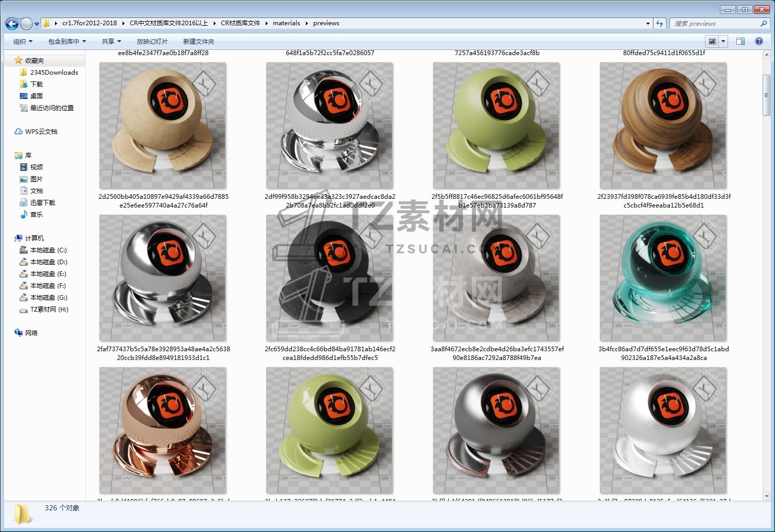The image size is (775, 532).
Task: Open the 共享 menu
Action: pos(111,42)
